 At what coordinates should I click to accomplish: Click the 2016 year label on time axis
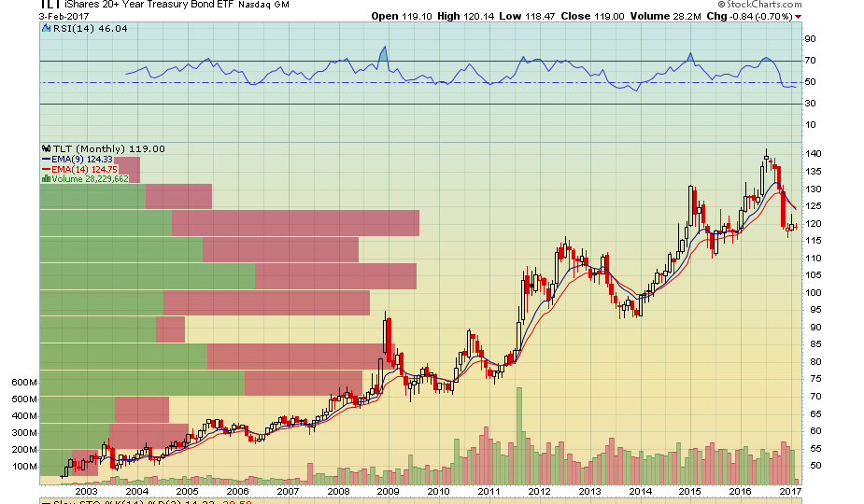point(741,492)
